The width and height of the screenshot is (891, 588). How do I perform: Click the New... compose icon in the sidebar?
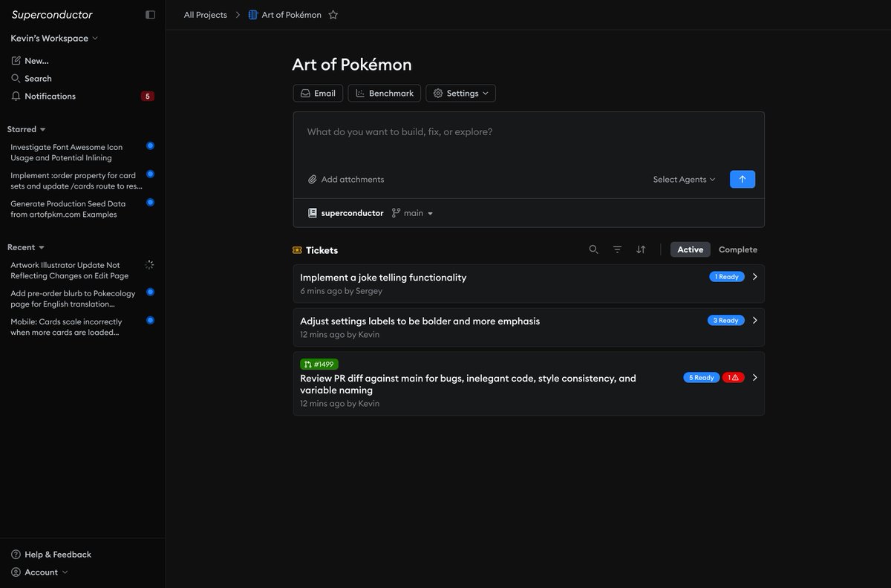click(15, 60)
